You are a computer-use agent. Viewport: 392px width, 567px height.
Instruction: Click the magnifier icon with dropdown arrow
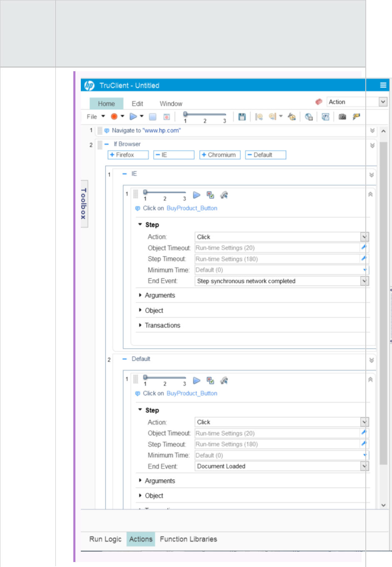[273, 117]
